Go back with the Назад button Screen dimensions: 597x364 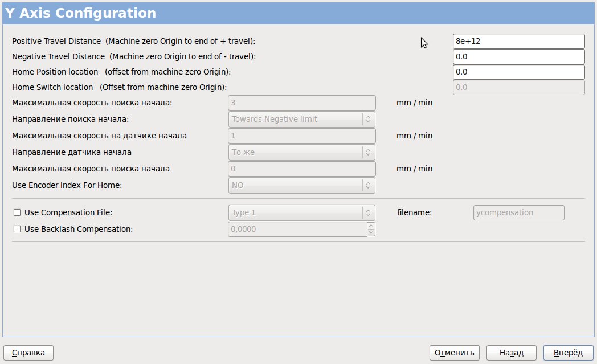(512, 353)
